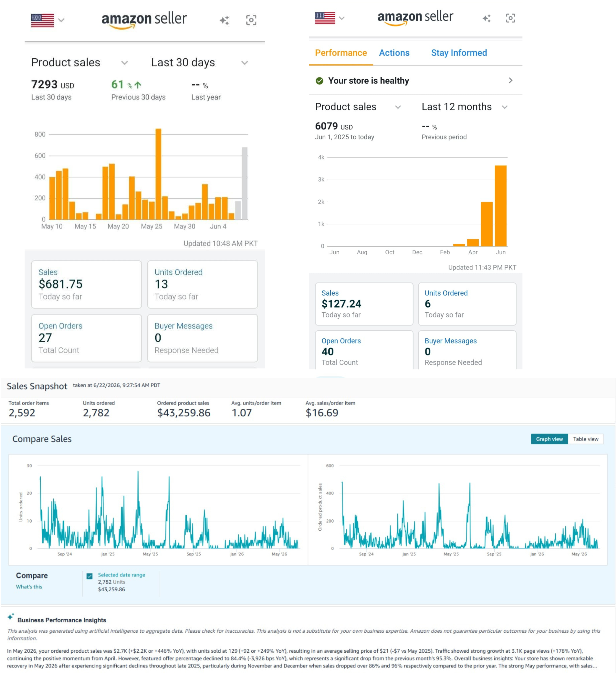Tap the scan camera icon in right header

tap(510, 18)
